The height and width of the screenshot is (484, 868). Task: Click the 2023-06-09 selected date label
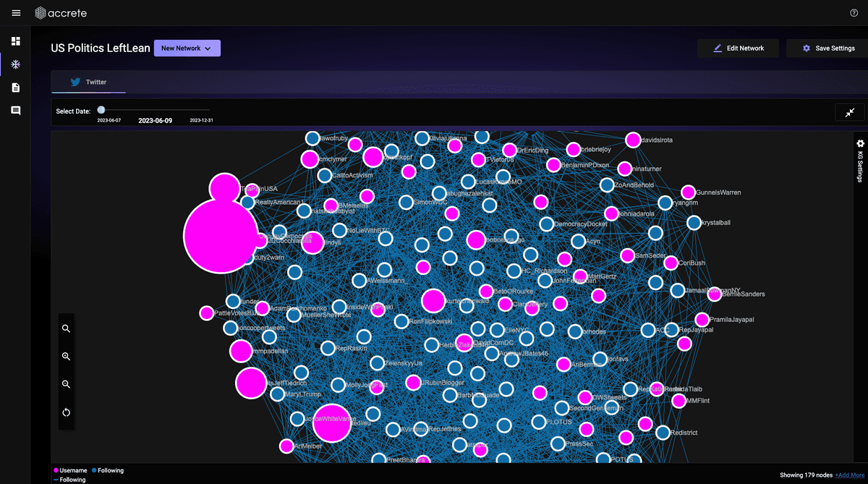click(x=155, y=121)
